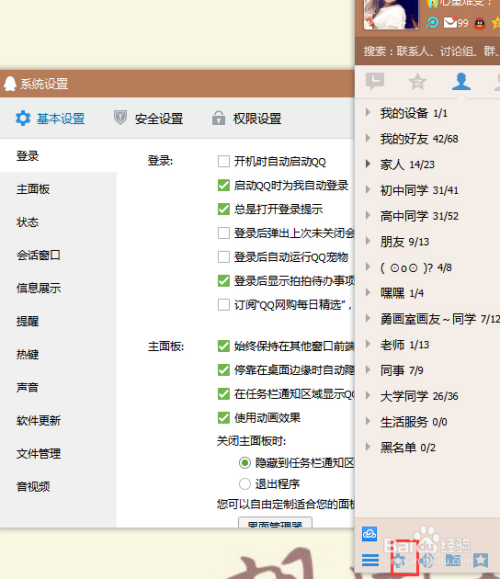Viewport: 500px width, 579px height.
Task: Open the mail inbox envelope icon
Action: (x=450, y=23)
